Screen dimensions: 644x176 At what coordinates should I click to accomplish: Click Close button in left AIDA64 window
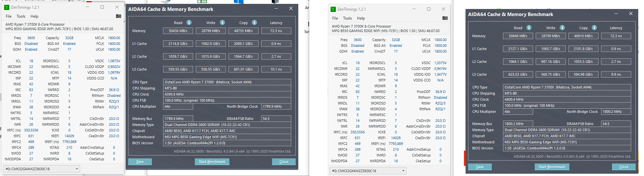[x=284, y=162]
